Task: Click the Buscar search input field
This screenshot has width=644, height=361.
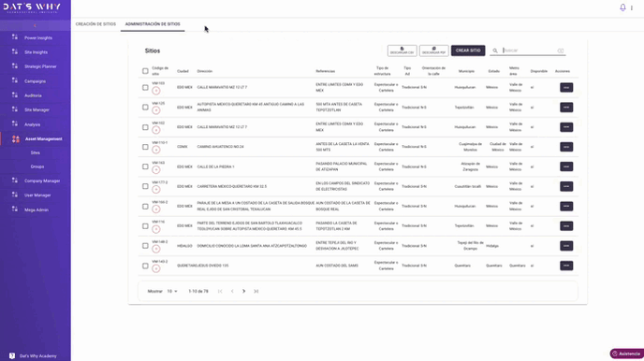Action: point(529,51)
